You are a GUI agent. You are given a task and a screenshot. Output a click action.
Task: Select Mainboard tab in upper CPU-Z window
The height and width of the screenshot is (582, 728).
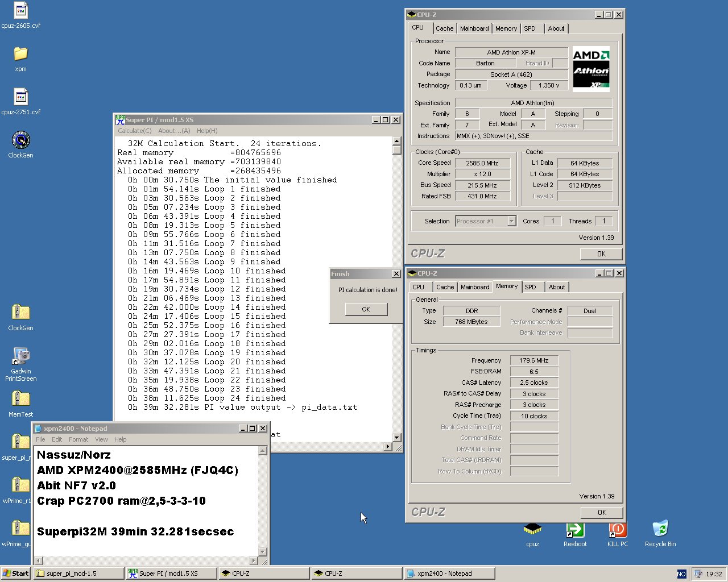[474, 28]
